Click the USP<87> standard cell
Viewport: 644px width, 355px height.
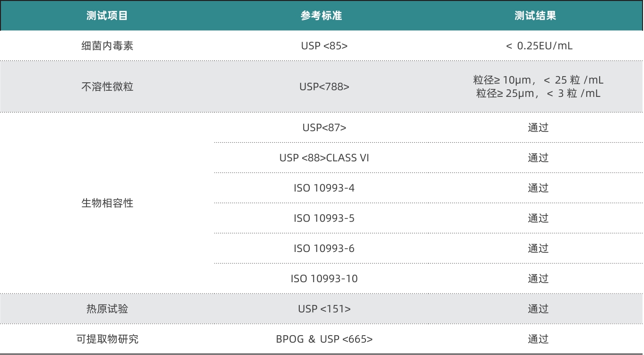(324, 127)
